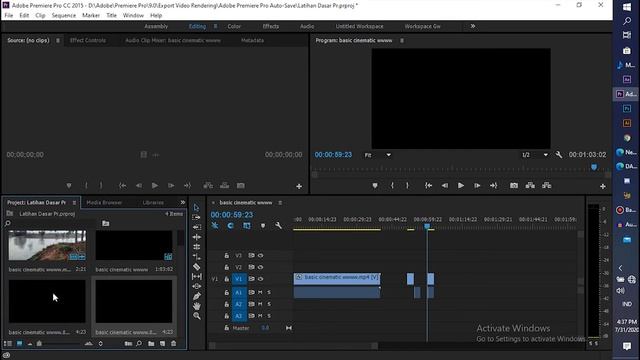
Task: Click Export Frame camera in Program monitor
Action: 514,185
